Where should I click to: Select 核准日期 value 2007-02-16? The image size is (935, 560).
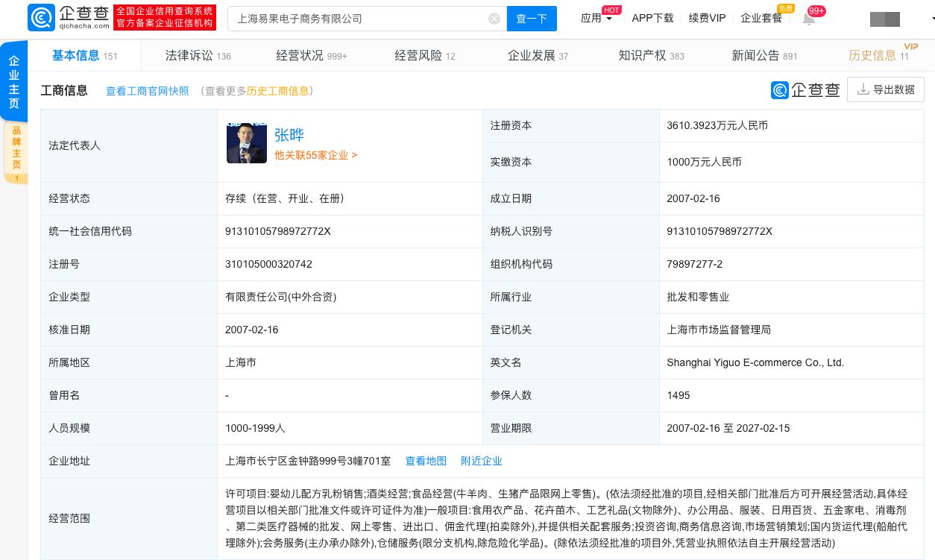point(252,330)
